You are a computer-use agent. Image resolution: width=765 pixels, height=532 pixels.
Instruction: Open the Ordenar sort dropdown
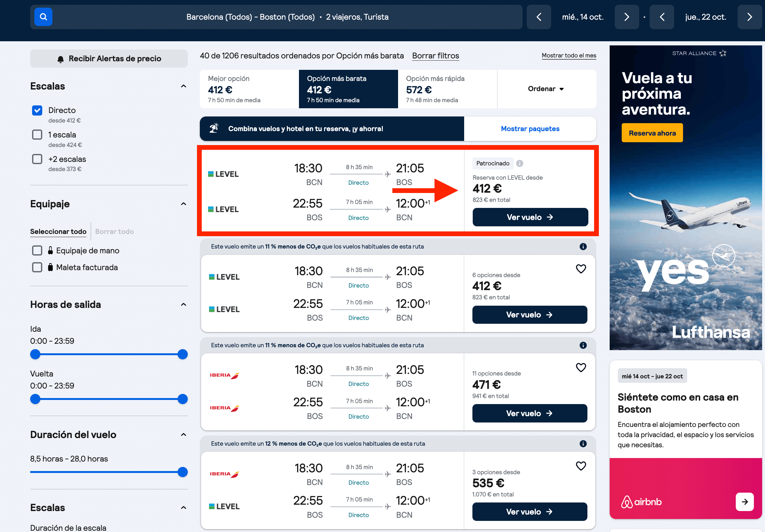pos(546,89)
